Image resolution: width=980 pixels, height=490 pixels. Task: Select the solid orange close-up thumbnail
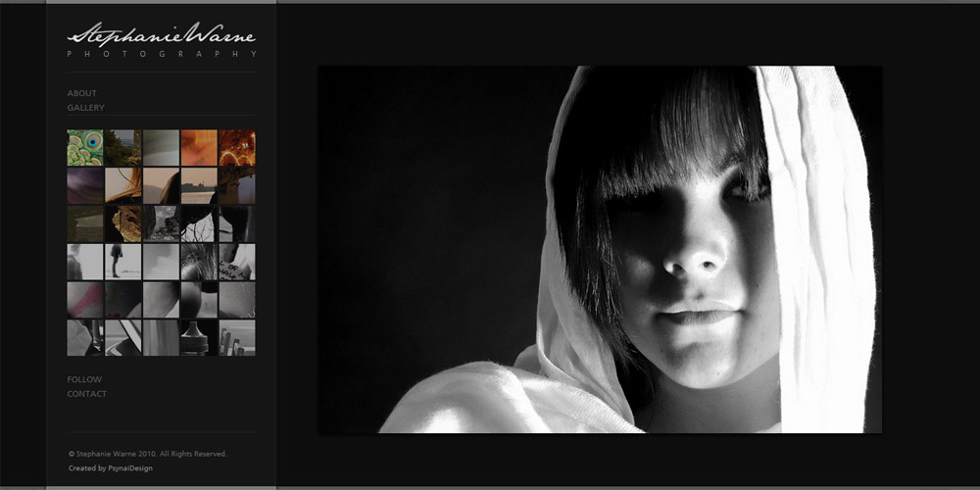click(199, 148)
